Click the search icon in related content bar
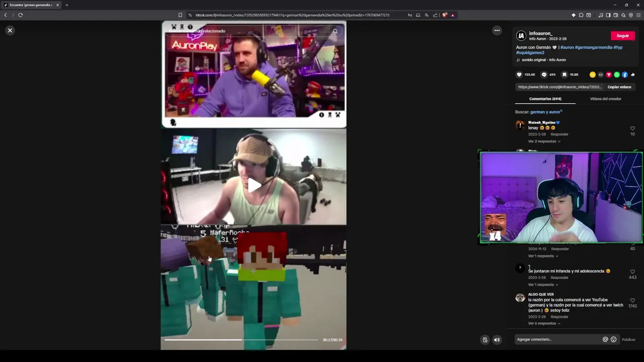This screenshot has width=644, height=362. (x=335, y=31)
